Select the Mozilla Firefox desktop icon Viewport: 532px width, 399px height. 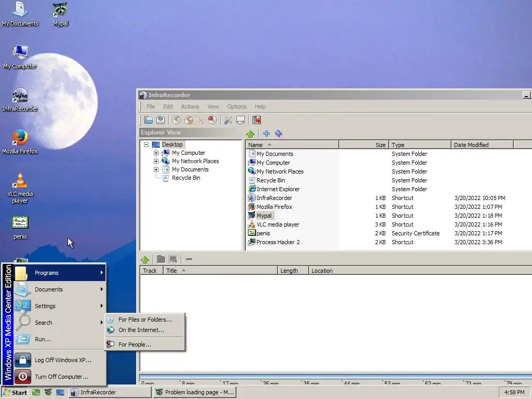pos(20,142)
